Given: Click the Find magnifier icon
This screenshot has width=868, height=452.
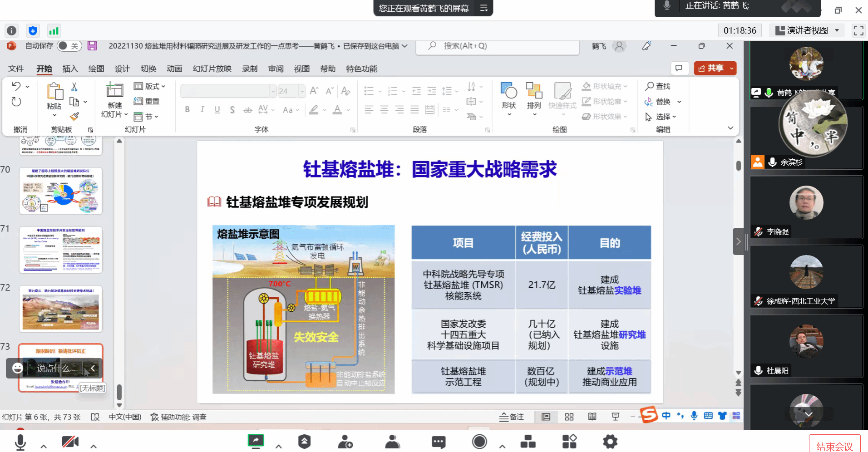Looking at the screenshot, I should click(650, 86).
